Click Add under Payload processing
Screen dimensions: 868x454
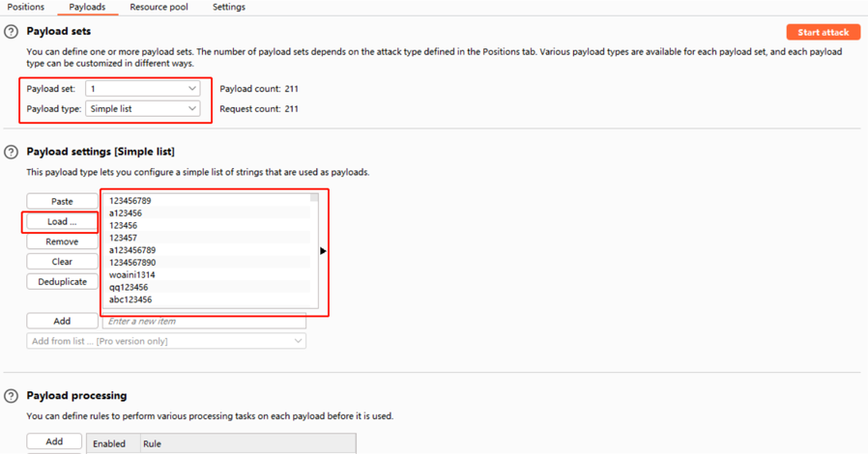click(54, 441)
